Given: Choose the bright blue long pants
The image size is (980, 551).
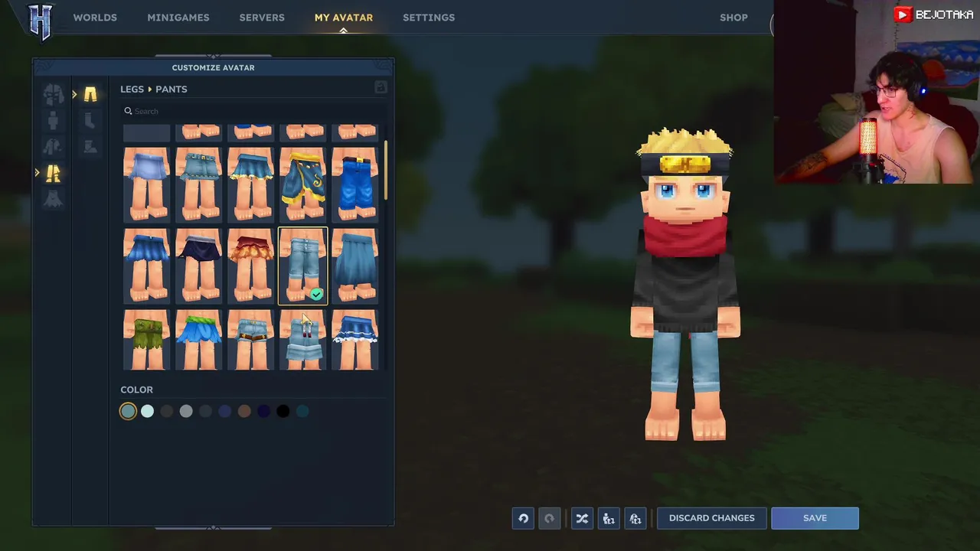Looking at the screenshot, I should click(x=354, y=184).
